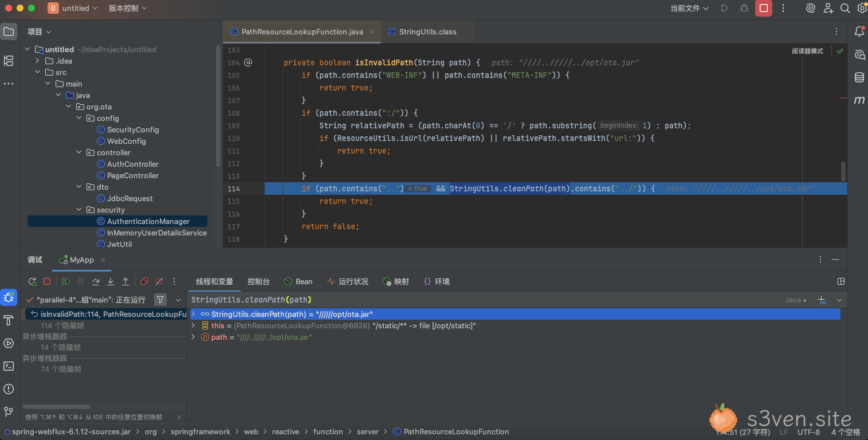
Task: Expand the .idea folder
Action: 38,61
